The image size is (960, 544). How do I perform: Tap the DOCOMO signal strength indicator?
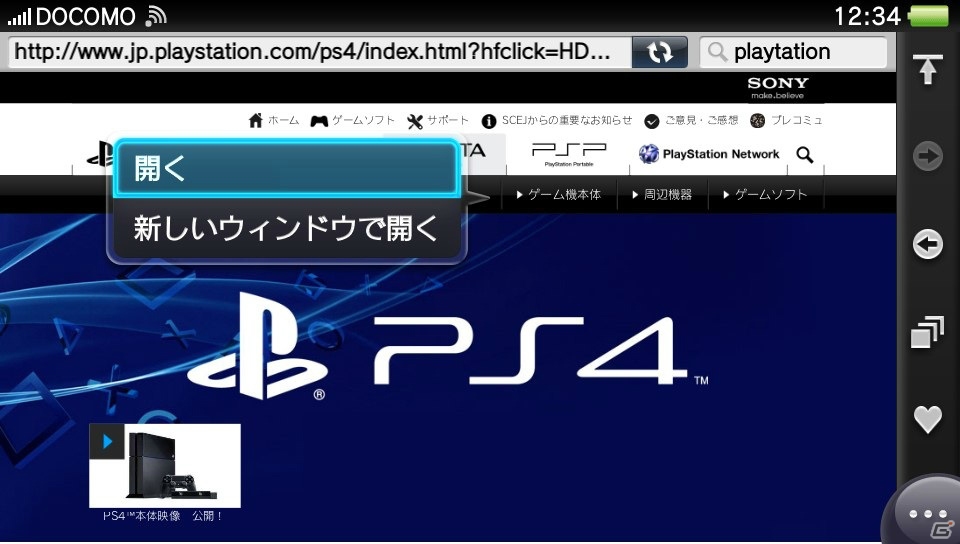[x=20, y=17]
